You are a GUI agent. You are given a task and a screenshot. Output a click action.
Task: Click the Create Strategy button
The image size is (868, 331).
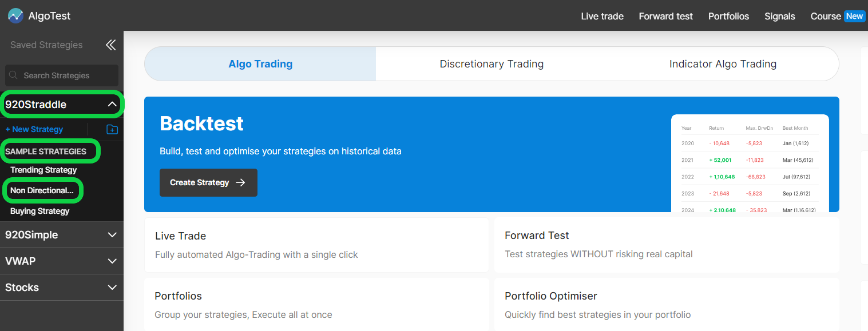pyautogui.click(x=208, y=182)
